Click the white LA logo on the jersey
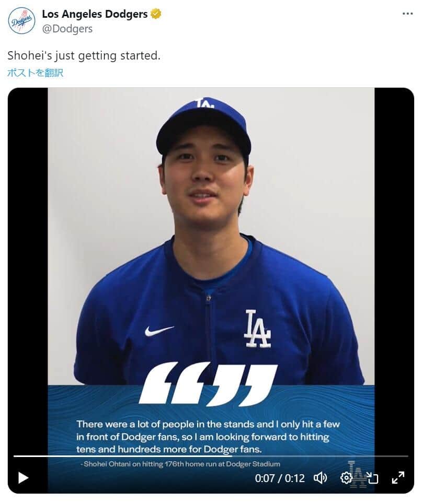Viewport: 423px width, 504px height. click(x=257, y=329)
